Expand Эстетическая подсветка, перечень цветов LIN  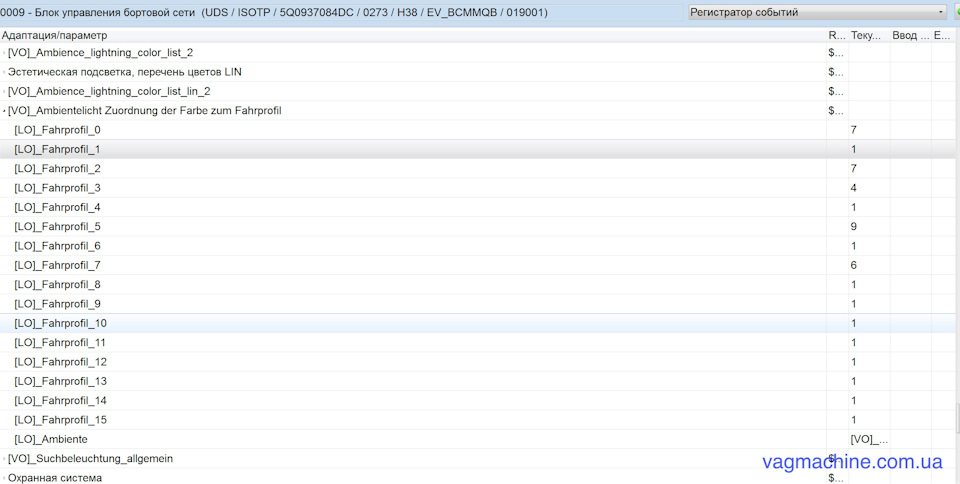4,72
